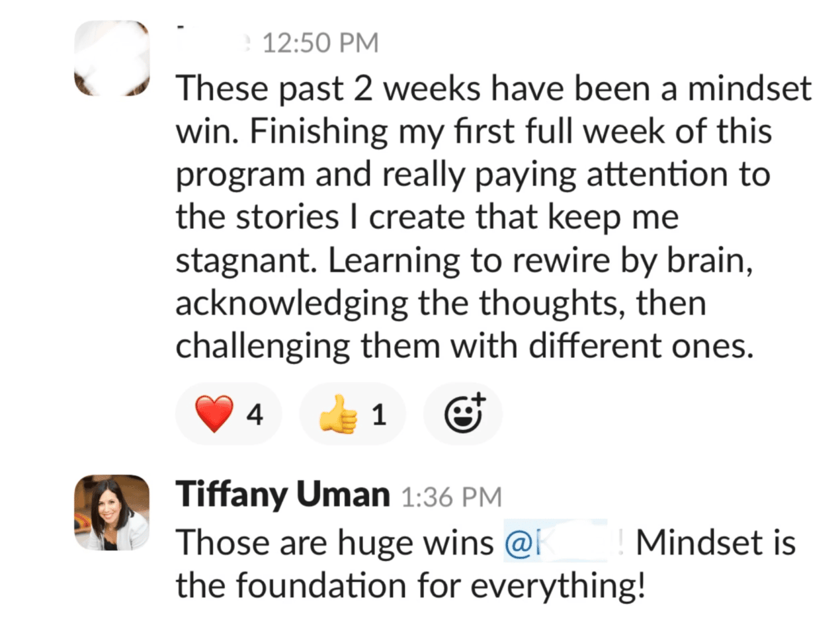Open the add reaction emoji picker
The image size is (840, 627).
[463, 414]
